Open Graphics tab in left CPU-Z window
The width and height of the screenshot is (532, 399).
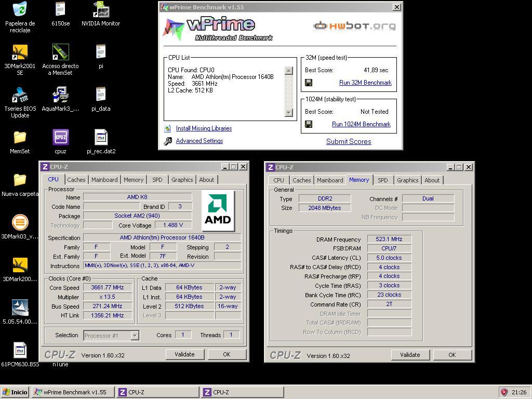[x=182, y=179]
